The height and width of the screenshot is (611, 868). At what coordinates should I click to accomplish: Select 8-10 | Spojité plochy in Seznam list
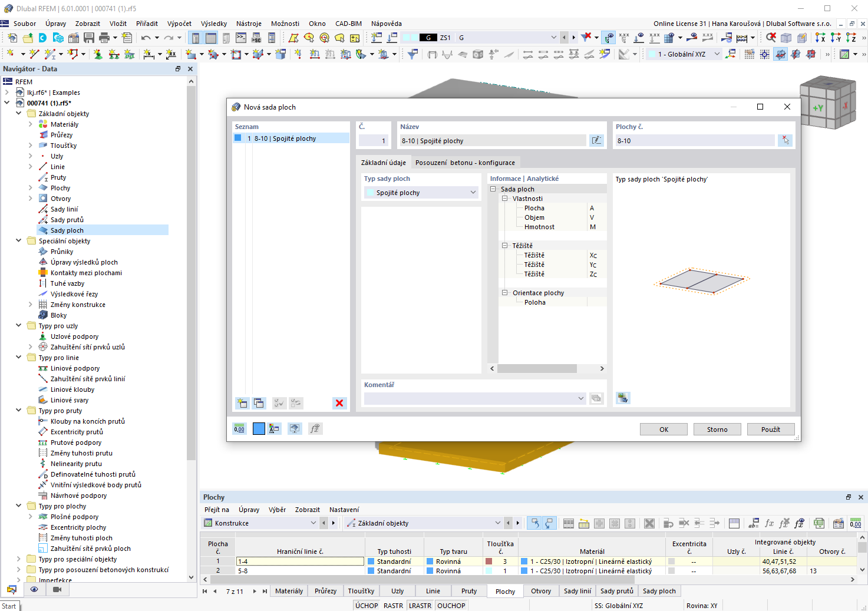click(291, 138)
